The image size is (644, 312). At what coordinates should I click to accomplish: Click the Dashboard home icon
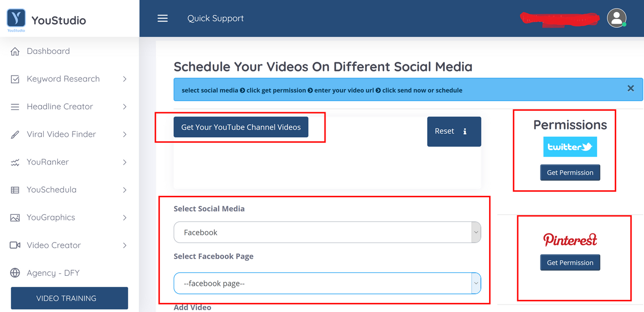pos(15,51)
